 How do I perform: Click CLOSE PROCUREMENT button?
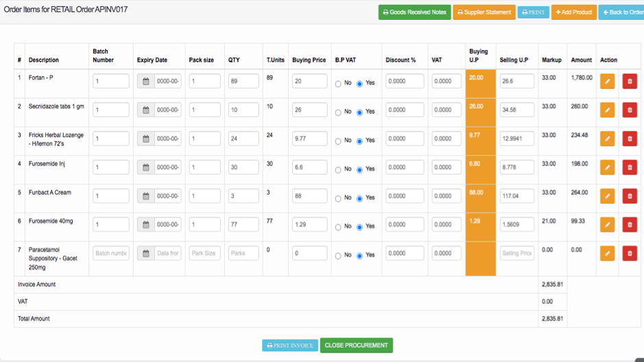tap(356, 345)
